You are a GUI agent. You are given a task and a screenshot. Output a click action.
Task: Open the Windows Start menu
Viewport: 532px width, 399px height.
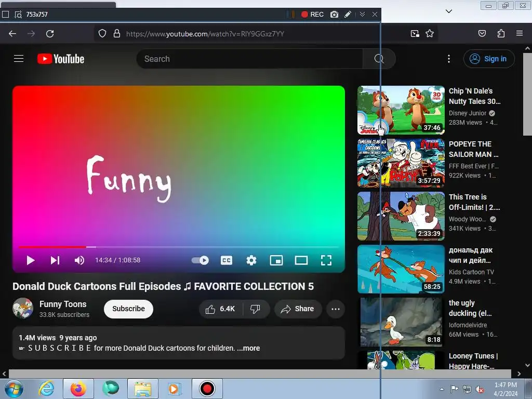pos(14,389)
